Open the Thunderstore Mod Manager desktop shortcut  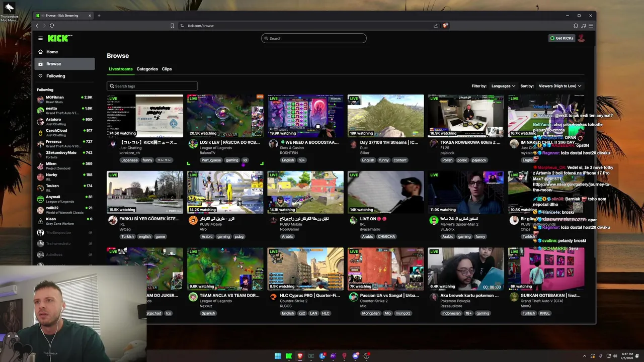[x=9, y=11]
